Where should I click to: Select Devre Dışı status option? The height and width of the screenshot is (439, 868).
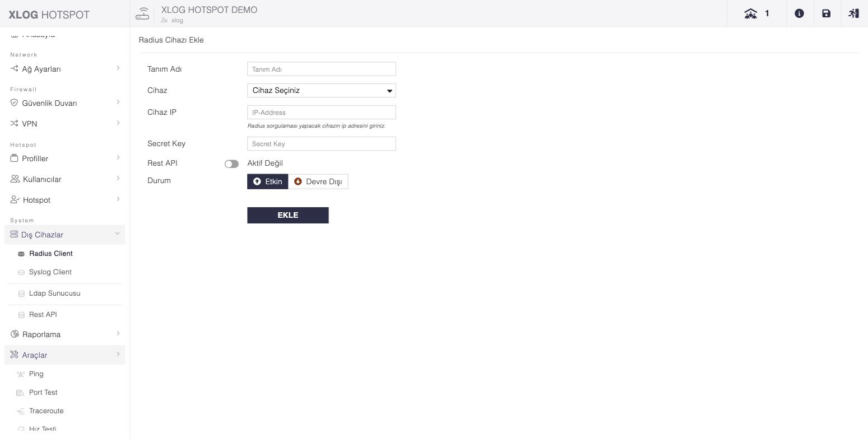(x=318, y=181)
